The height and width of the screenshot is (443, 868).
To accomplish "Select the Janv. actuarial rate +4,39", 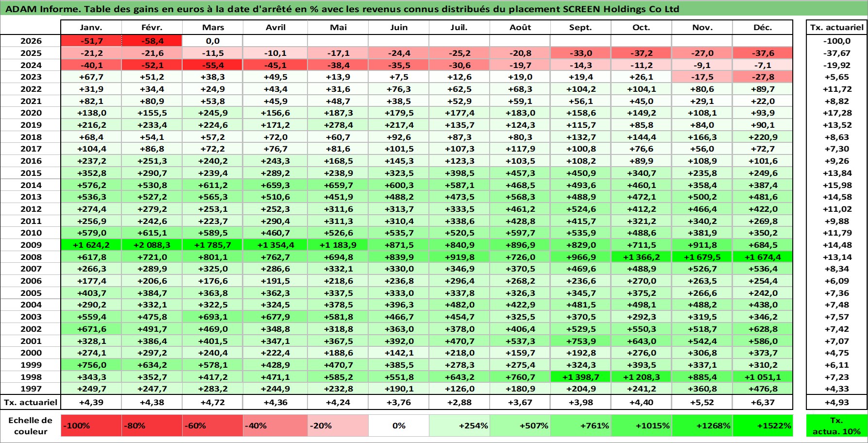I will (x=91, y=403).
